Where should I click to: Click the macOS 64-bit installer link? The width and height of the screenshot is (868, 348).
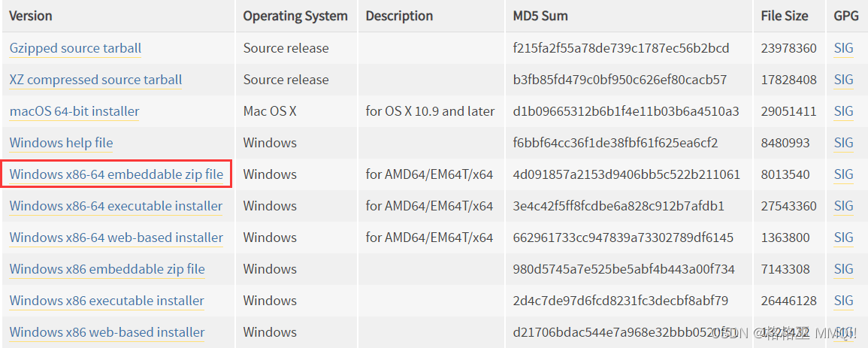click(x=74, y=111)
